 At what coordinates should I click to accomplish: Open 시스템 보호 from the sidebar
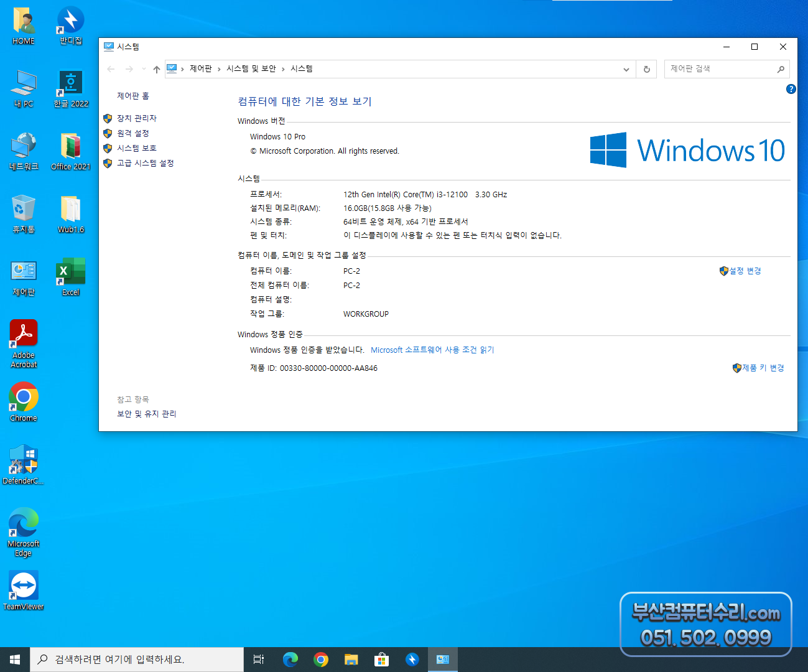pos(137,148)
